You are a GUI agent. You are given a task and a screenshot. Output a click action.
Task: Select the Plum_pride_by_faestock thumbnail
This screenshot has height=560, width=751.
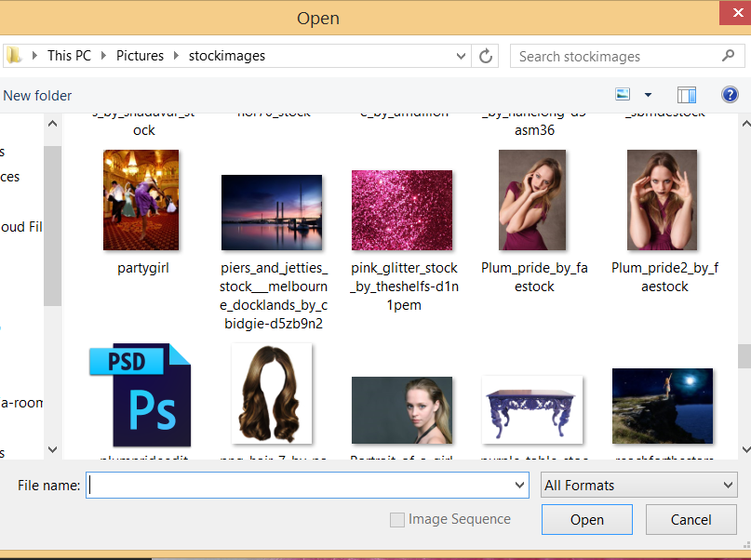click(x=532, y=200)
